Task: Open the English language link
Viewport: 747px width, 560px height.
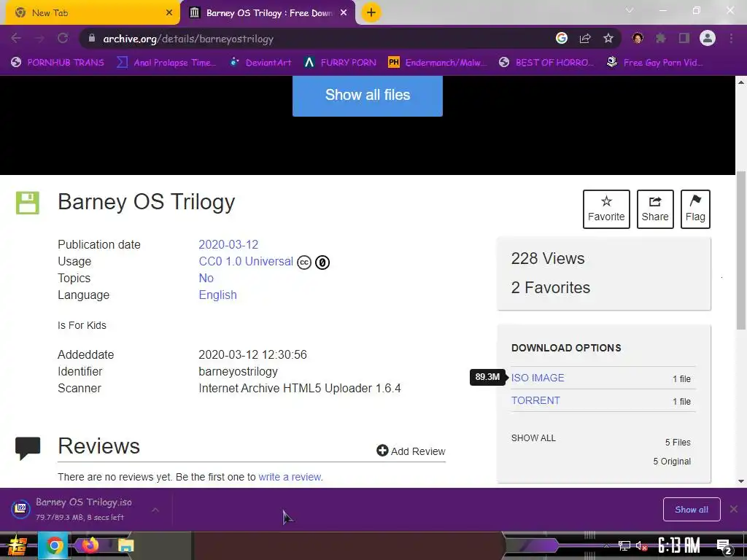Action: pos(217,295)
